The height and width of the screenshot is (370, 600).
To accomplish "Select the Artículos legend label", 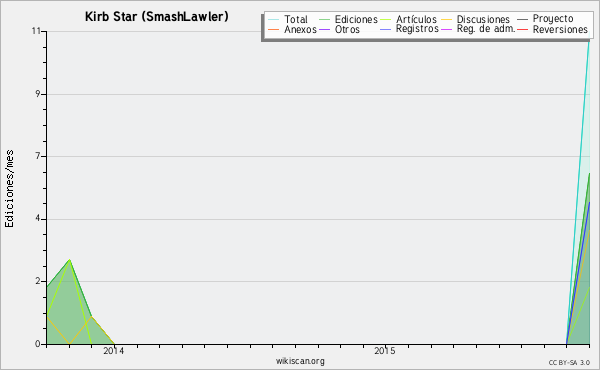I will pos(416,19).
